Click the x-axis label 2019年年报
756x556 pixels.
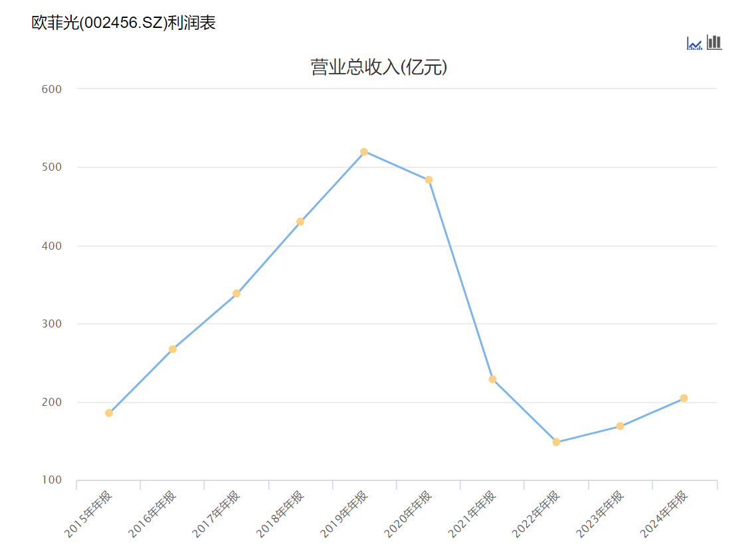click(x=344, y=514)
